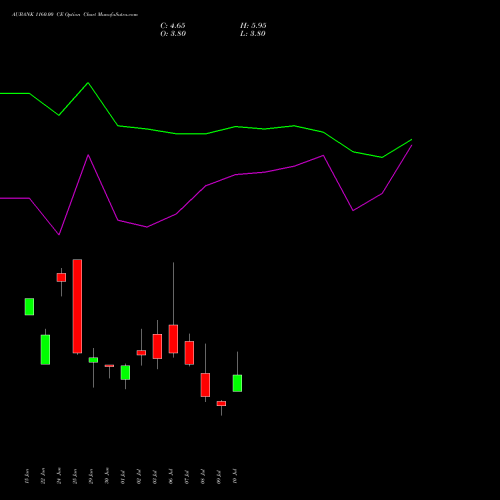Select the 30 Jun date label

coord(107,476)
